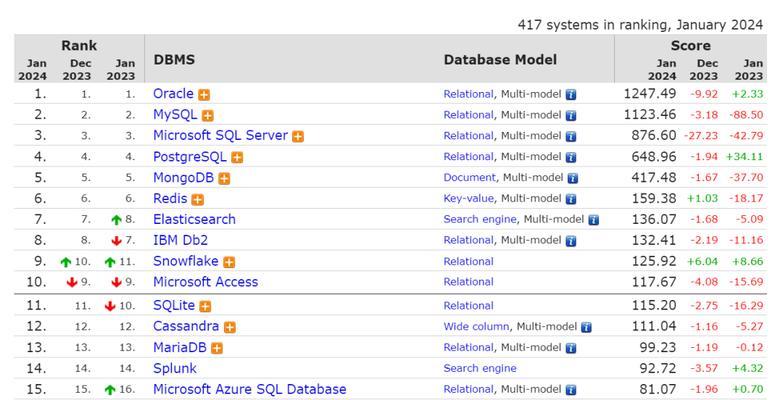The width and height of the screenshot is (783, 400).
Task: Click the orange plus icon beside Oracle
Action: tap(204, 95)
